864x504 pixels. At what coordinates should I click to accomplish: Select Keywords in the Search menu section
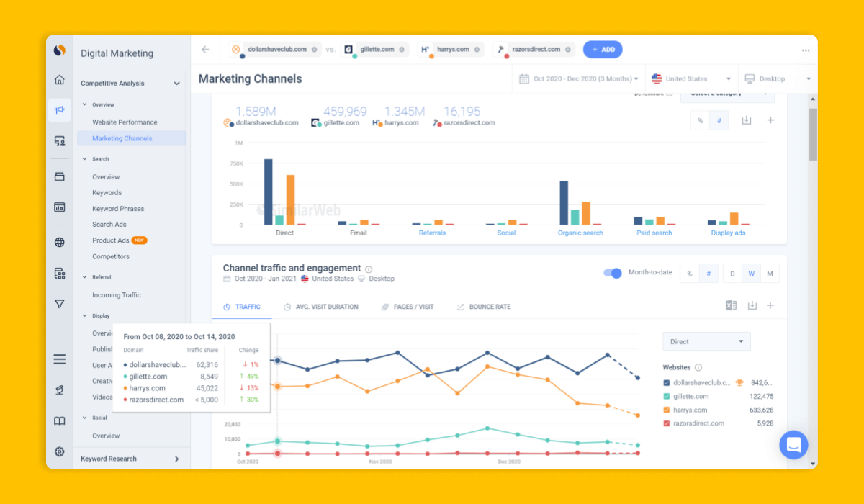[x=106, y=192]
